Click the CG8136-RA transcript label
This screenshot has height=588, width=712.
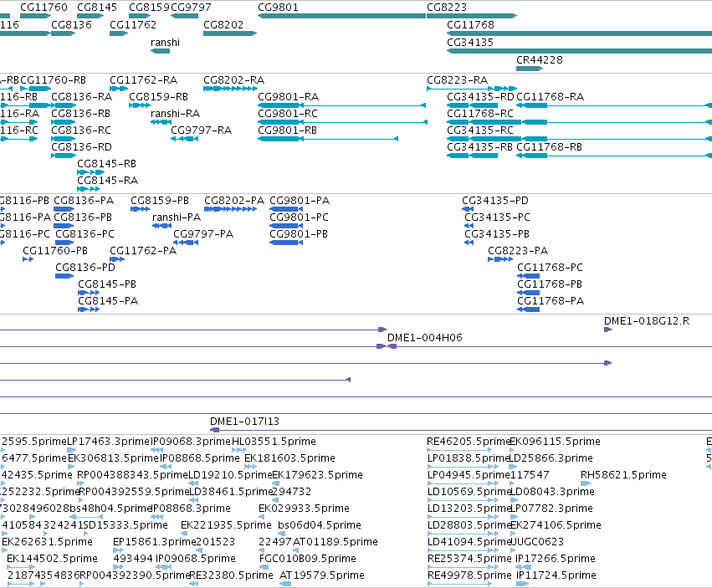coord(82,97)
